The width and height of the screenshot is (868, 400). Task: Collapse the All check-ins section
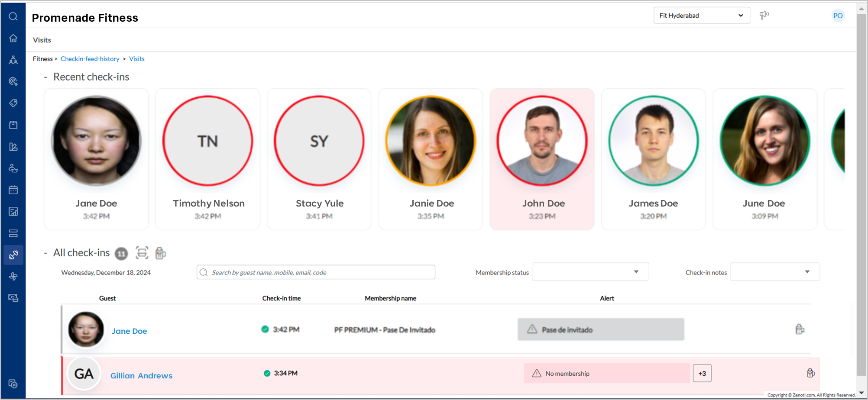click(x=45, y=253)
